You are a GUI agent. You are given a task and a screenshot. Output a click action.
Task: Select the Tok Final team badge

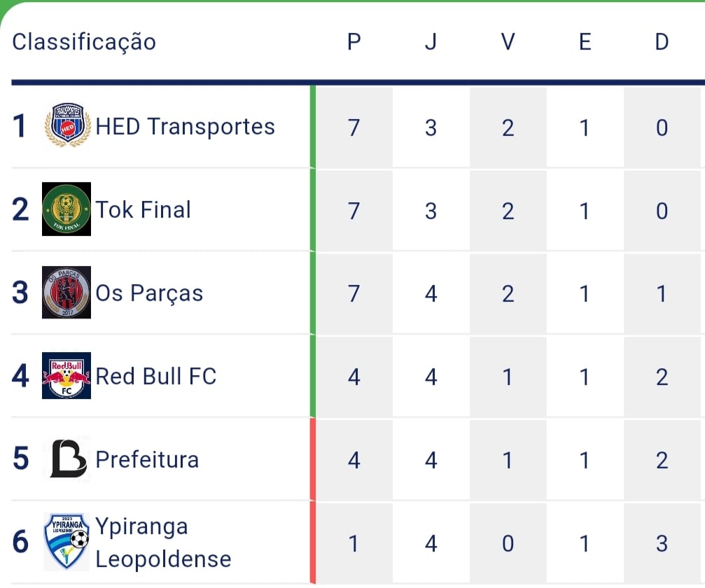pyautogui.click(x=67, y=209)
